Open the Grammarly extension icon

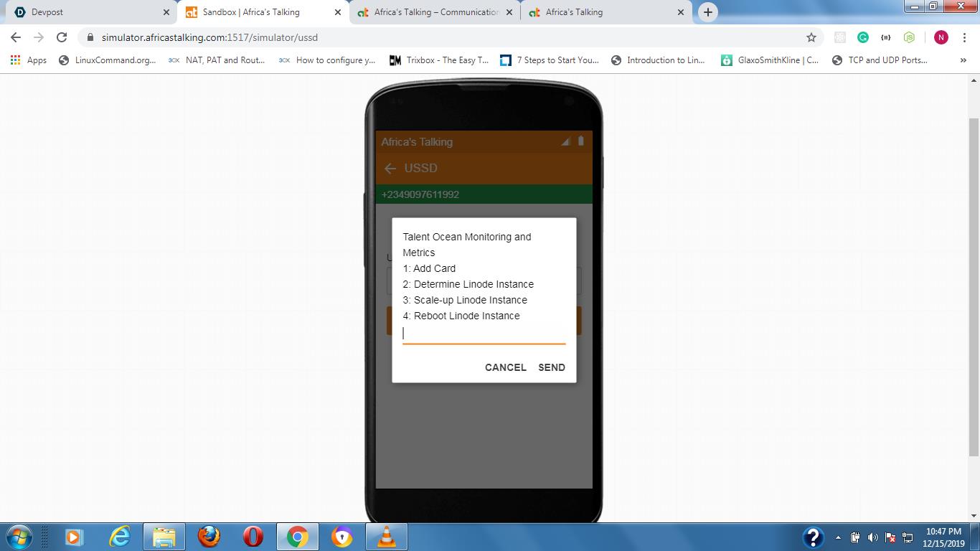point(863,37)
